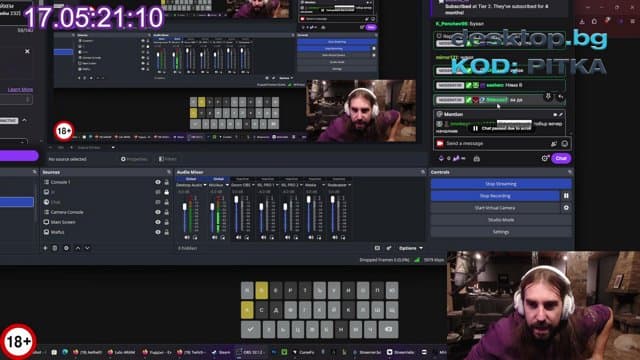Show the Chat source via eye icon
This screenshot has width=640, height=360.
[158, 202]
